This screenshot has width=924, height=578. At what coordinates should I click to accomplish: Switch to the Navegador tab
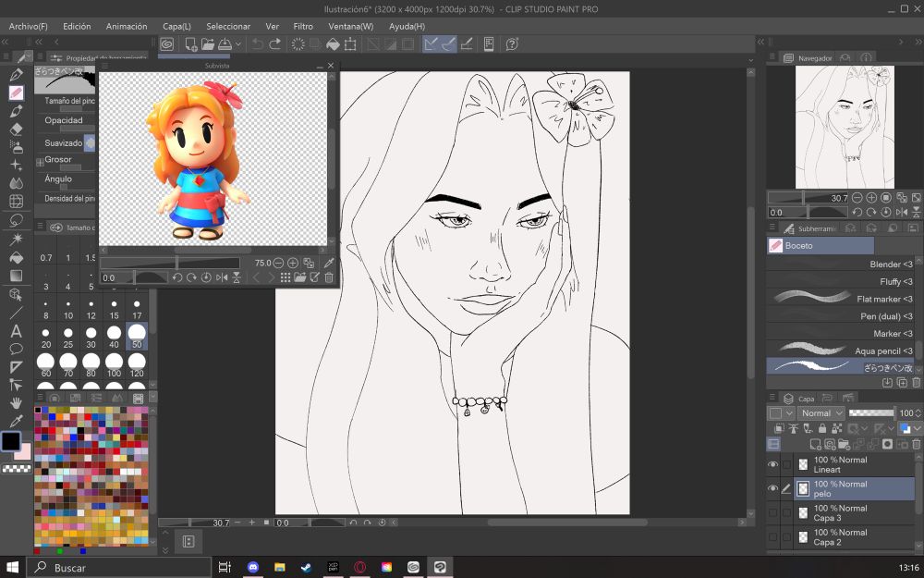click(808, 57)
